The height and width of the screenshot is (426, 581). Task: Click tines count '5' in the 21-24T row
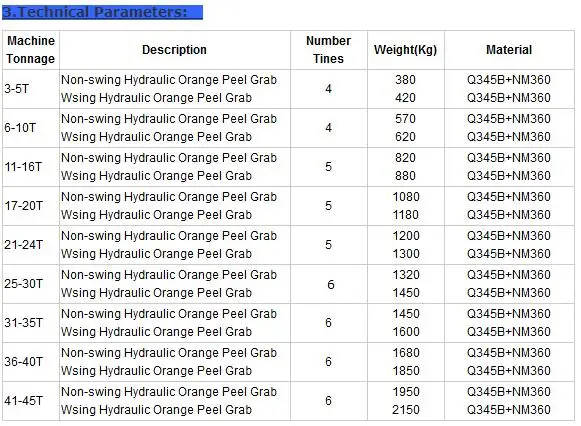coord(328,245)
